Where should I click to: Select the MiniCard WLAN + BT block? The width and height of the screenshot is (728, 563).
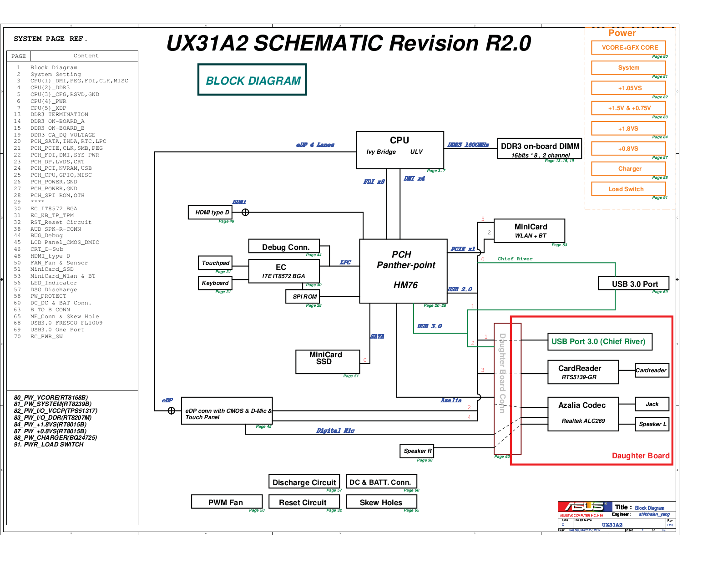[530, 231]
